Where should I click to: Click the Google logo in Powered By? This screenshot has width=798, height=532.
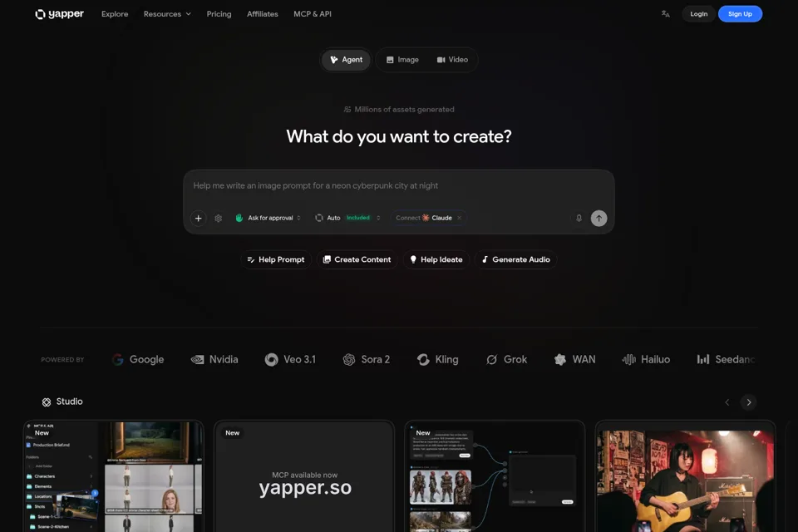138,359
